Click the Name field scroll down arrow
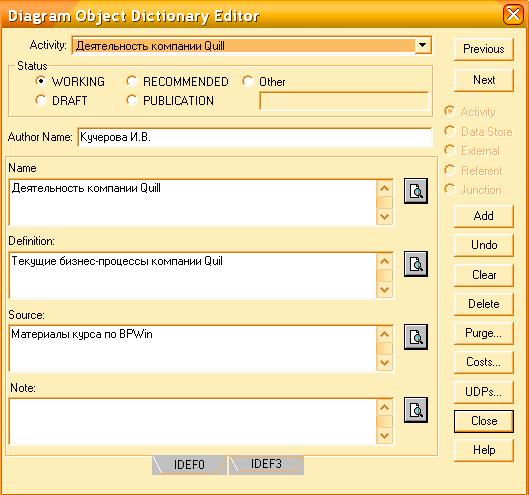Screen dimensions: 529x495 (385, 217)
